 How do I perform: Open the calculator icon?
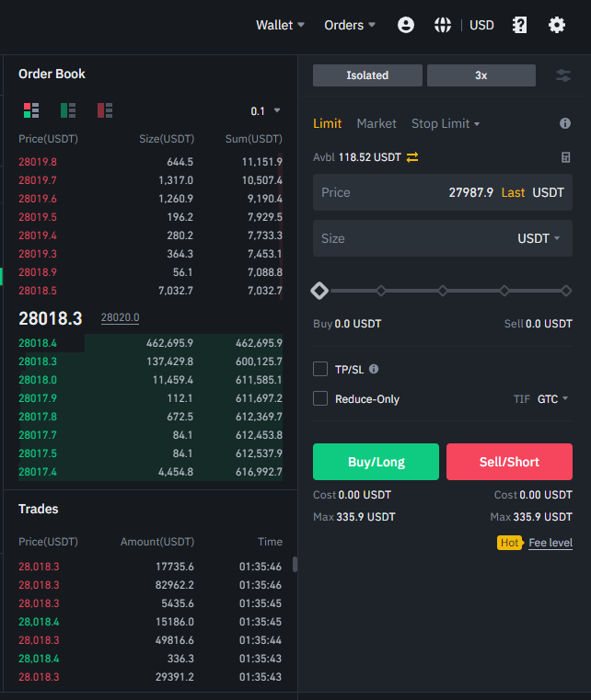(x=566, y=157)
